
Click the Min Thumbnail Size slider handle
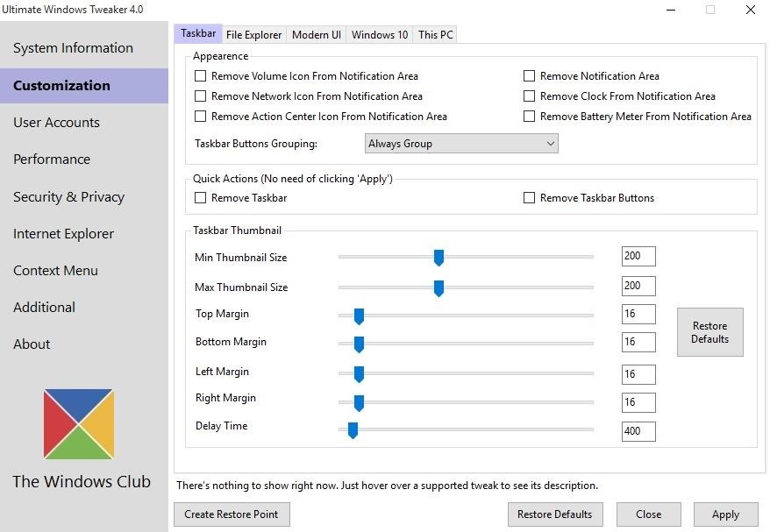click(439, 258)
